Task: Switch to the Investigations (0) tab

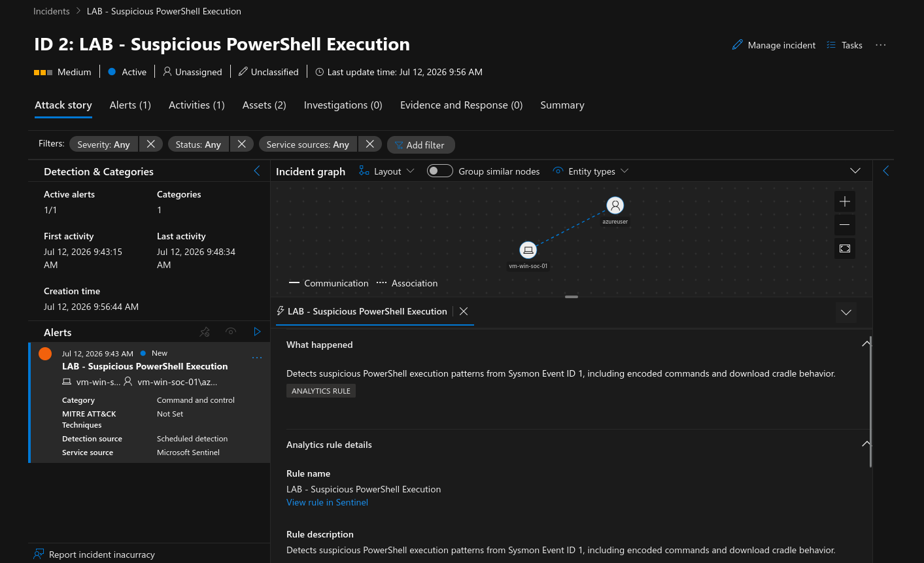Action: (x=343, y=105)
